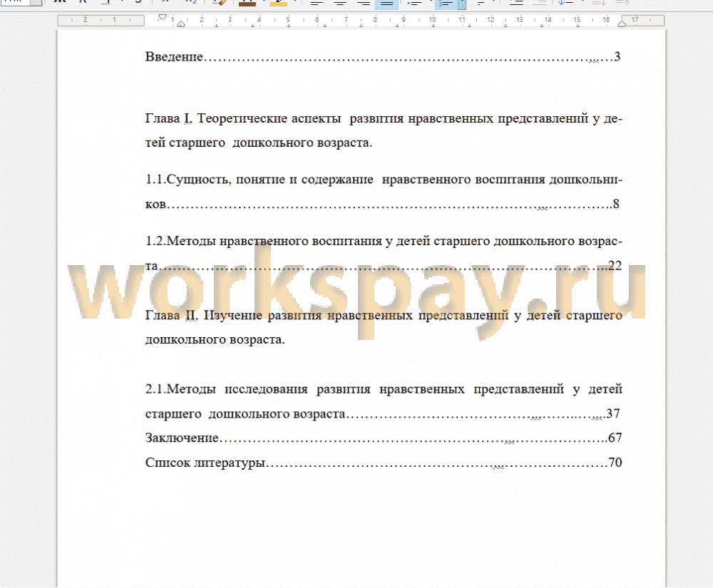Click the justify alignment icon in toolbar
Viewport: 713px width, 588px height.
click(386, 4)
